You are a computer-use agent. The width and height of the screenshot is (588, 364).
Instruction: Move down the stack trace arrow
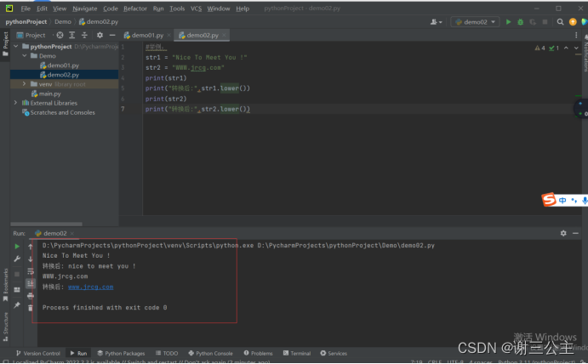point(31,259)
